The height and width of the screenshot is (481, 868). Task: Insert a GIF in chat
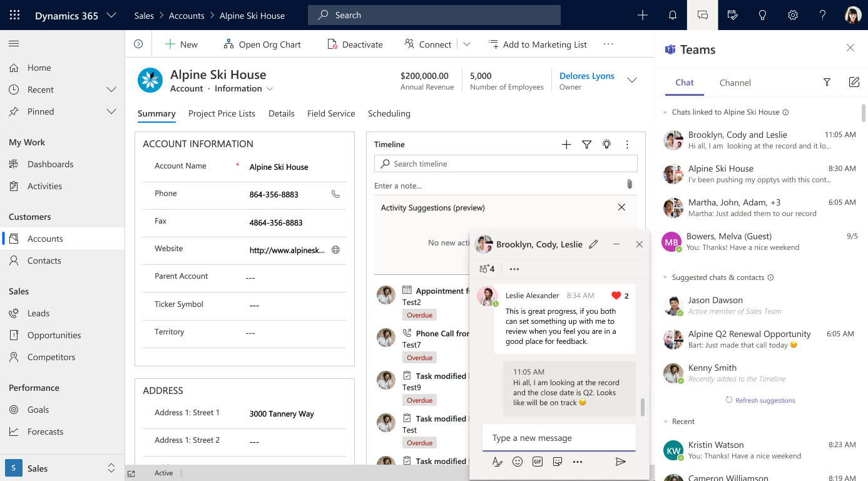point(538,462)
